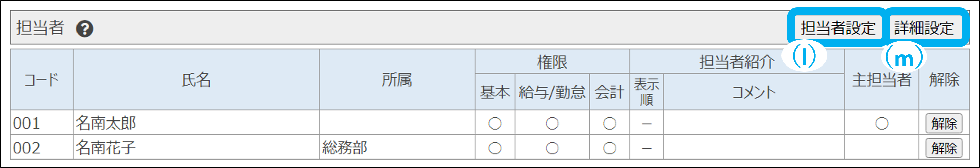Open the 担当者設定 button
The height and width of the screenshot is (168, 980).
click(837, 28)
